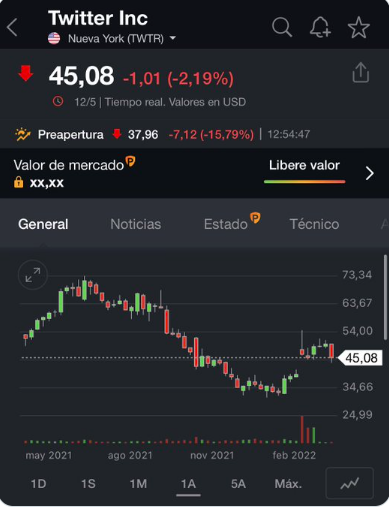Tap the Libere valor link
This screenshot has height=511, width=389.
click(304, 166)
